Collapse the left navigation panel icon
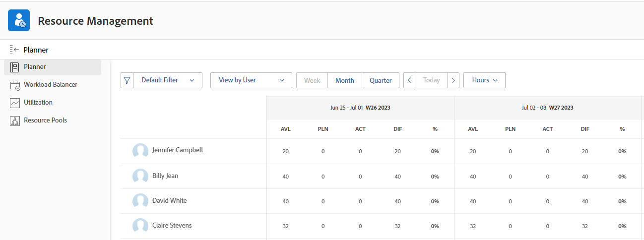This screenshot has height=240, width=644. pyautogui.click(x=14, y=50)
